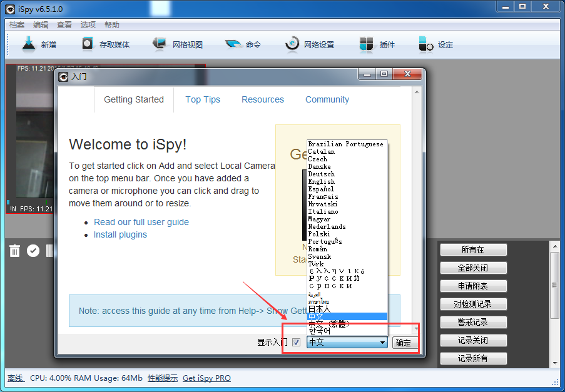
Task: Open the 选项 (Options) menu
Action: click(88, 25)
